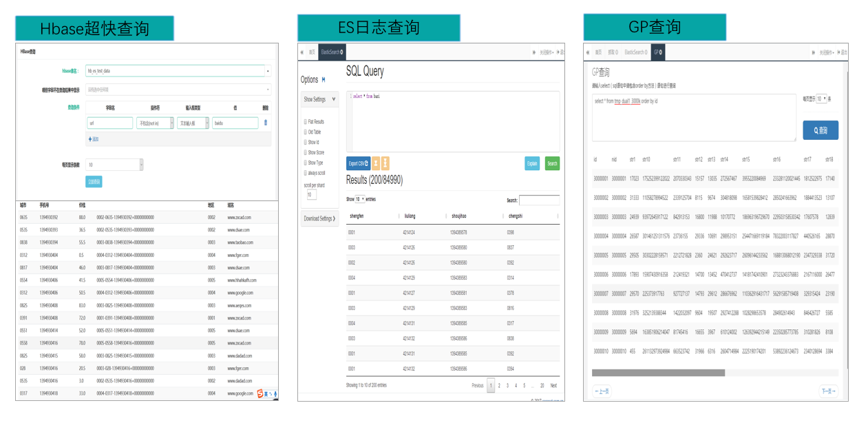
Task: Open the GP rows-per-page dropdown
Action: [x=821, y=99]
